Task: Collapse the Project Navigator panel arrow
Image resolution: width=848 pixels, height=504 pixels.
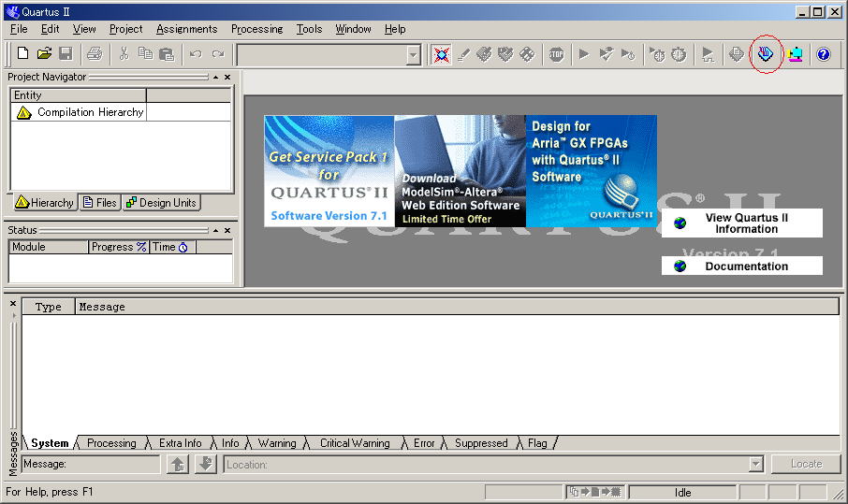Action: (215, 77)
